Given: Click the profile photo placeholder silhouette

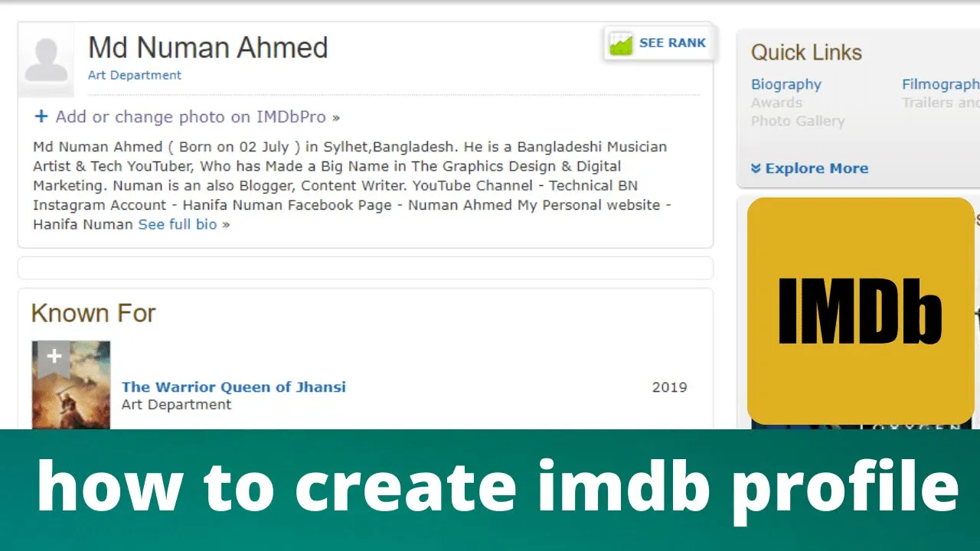Looking at the screenshot, I should click(x=46, y=60).
